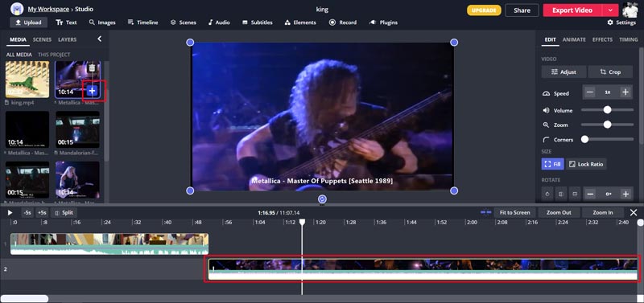Increase speed with plus stepper
Screen dimensions: 644x303
point(625,92)
